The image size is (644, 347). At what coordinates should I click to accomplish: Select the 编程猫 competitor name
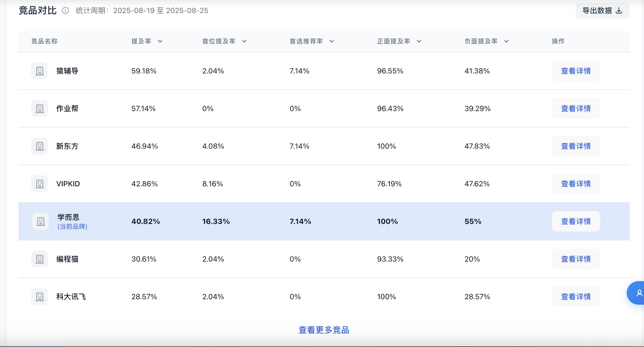coord(67,259)
